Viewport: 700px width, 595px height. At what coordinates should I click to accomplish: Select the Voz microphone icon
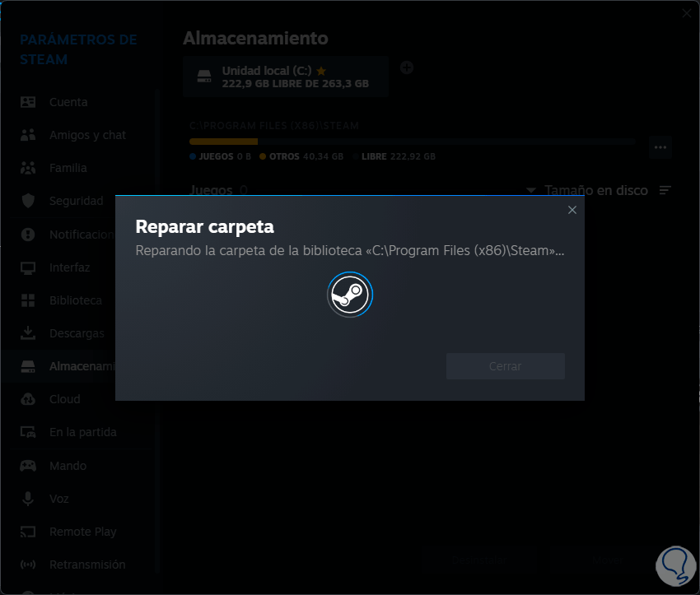(x=28, y=499)
